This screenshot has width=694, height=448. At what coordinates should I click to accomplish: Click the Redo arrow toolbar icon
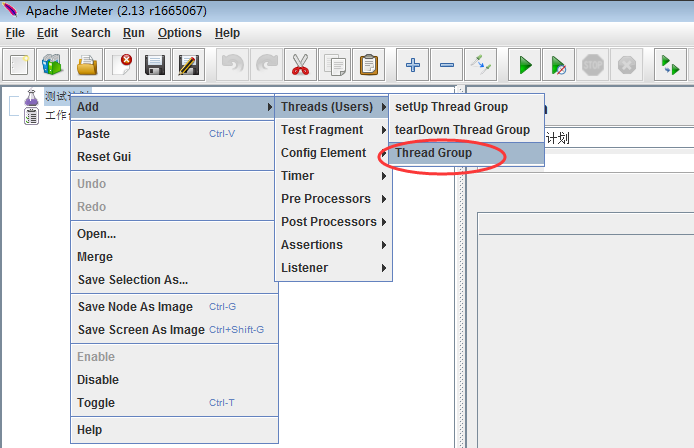pyautogui.click(x=267, y=65)
